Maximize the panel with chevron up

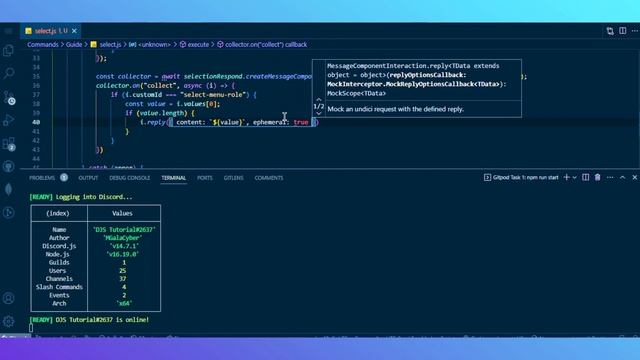pyautogui.click(x=622, y=178)
